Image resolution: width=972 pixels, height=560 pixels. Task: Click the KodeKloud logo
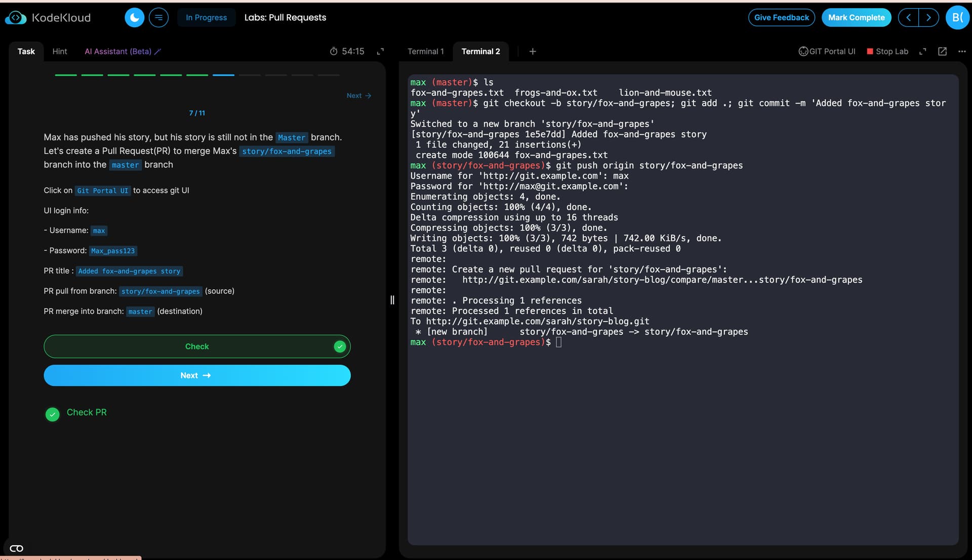coord(48,18)
